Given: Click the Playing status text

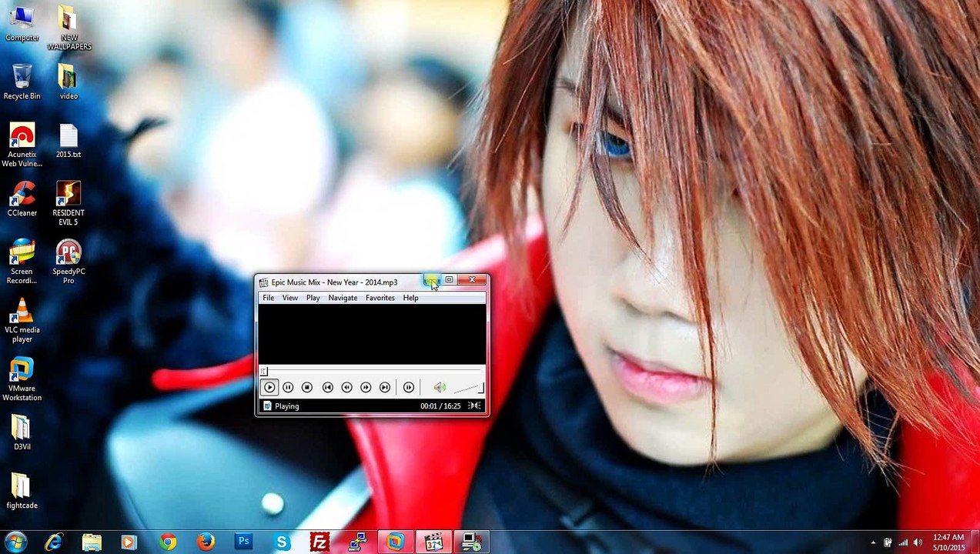Looking at the screenshot, I should click(286, 406).
